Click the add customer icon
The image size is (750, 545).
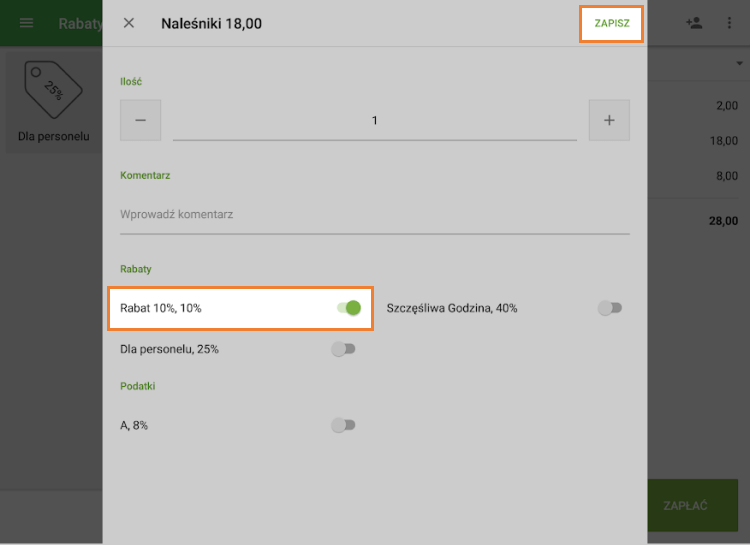[694, 23]
